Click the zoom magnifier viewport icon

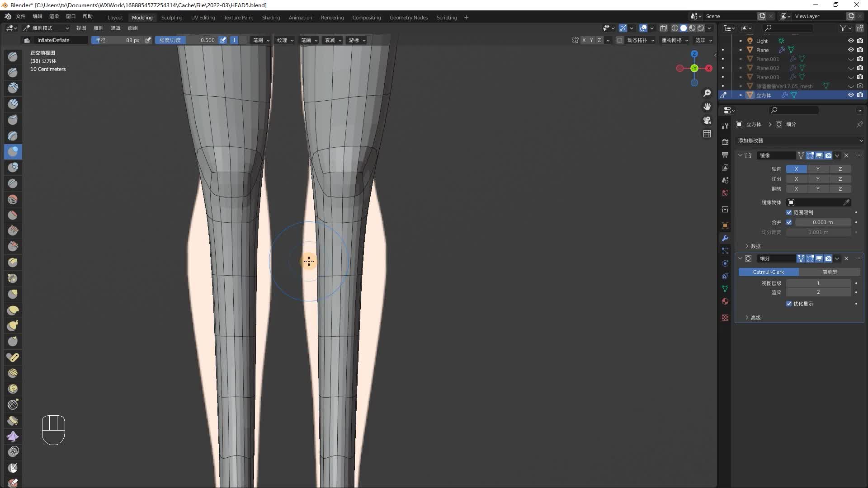click(x=707, y=93)
